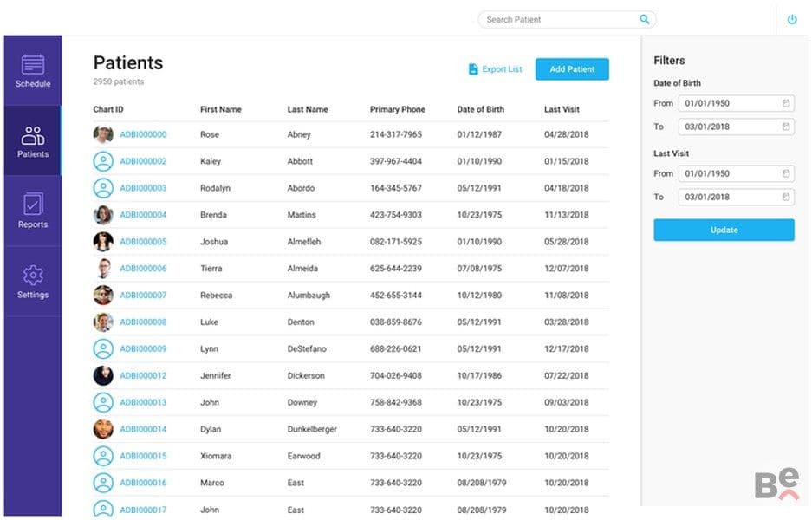Image resolution: width=812 pixels, height=520 pixels.
Task: Click Tierra Almeida's profile photo
Action: click(103, 269)
